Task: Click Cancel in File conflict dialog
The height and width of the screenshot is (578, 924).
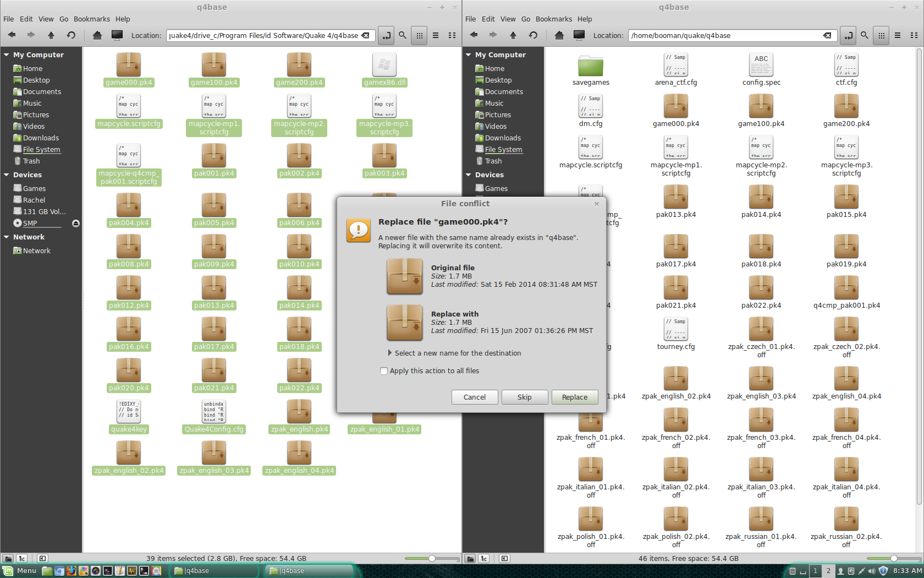Action: (475, 397)
